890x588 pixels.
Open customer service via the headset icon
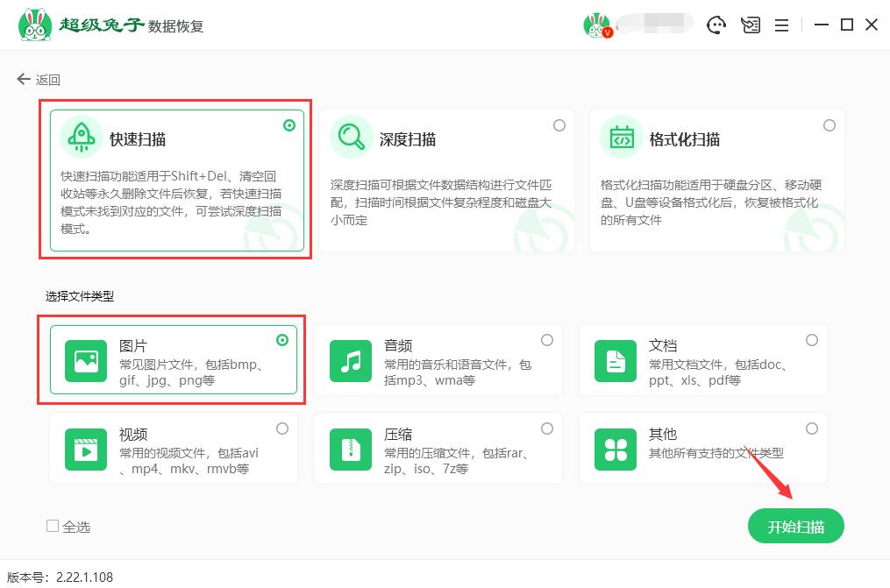(717, 25)
